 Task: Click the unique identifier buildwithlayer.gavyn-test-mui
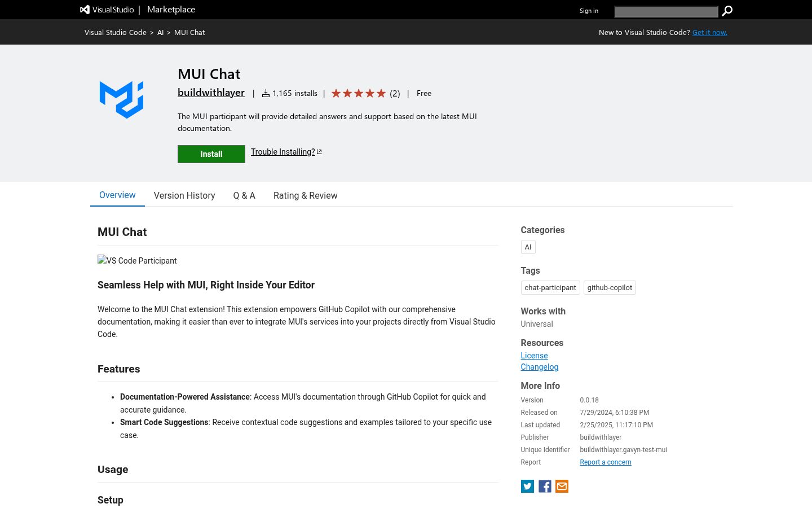pyautogui.click(x=623, y=450)
